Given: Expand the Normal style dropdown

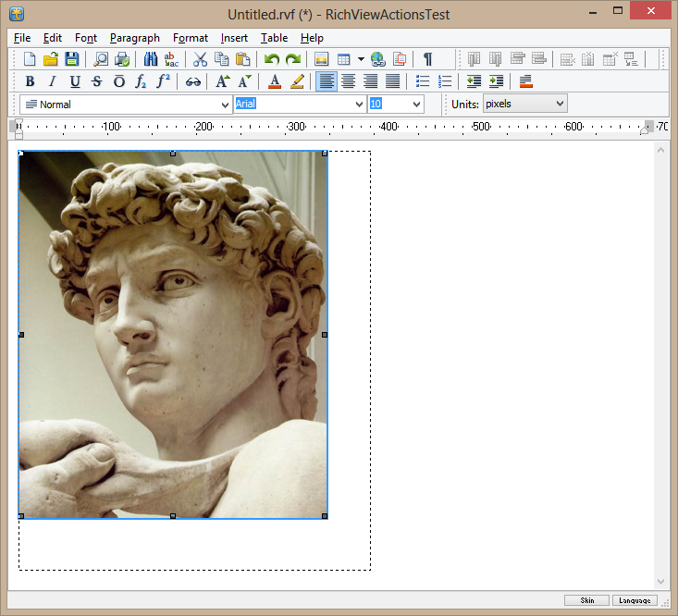Looking at the screenshot, I should click(226, 105).
